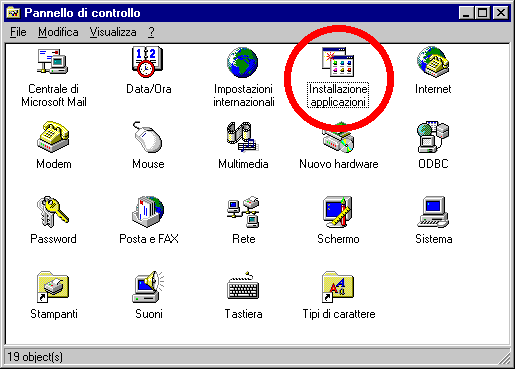Click the 'Tipi di carattere' label text
Screen dimensions: 515x369
coord(339,314)
